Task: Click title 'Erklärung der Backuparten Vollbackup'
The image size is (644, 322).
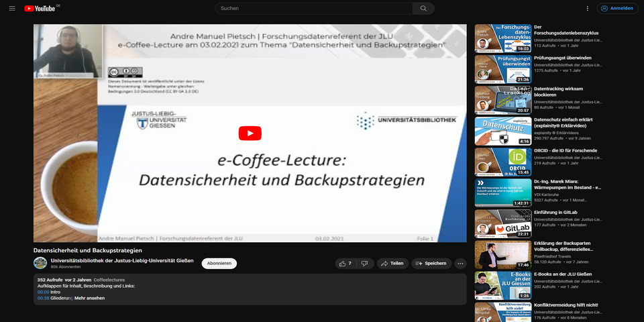Action: [x=564, y=246]
